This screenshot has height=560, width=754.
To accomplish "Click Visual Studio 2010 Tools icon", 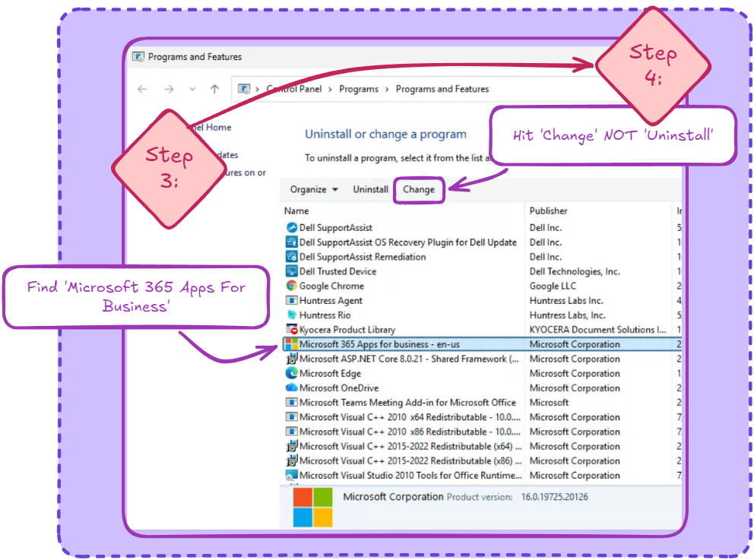I will click(291, 475).
